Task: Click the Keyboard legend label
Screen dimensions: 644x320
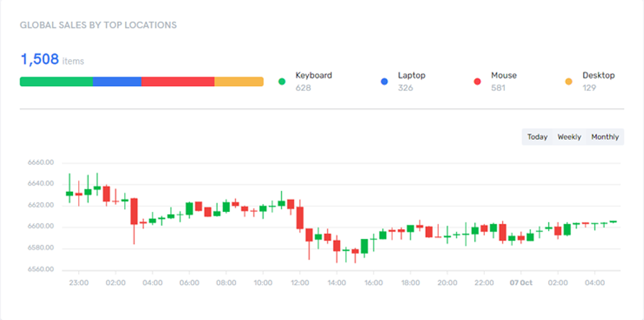Action: coord(314,75)
